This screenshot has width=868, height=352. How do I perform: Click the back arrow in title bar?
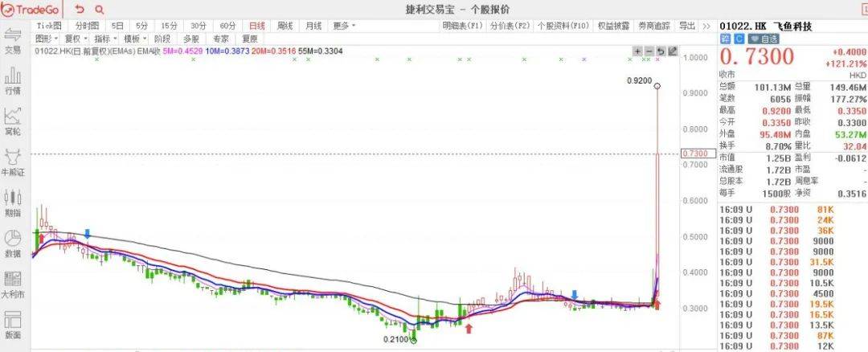[x=80, y=10]
